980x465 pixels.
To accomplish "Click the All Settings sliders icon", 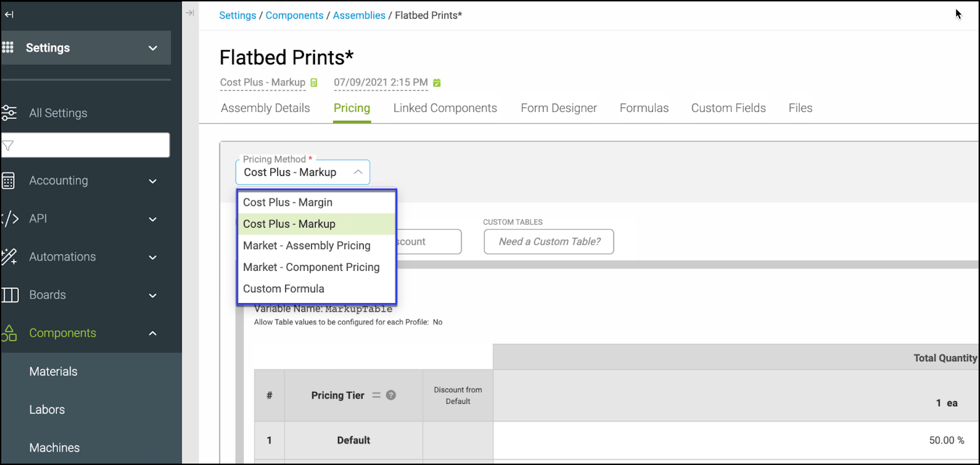I will point(9,113).
